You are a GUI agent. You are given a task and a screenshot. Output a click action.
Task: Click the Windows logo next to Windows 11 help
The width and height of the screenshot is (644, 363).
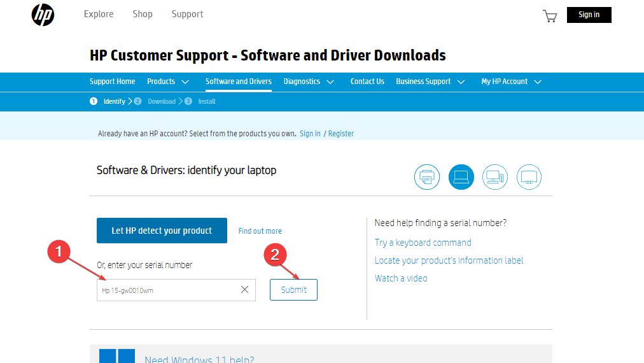click(117, 356)
